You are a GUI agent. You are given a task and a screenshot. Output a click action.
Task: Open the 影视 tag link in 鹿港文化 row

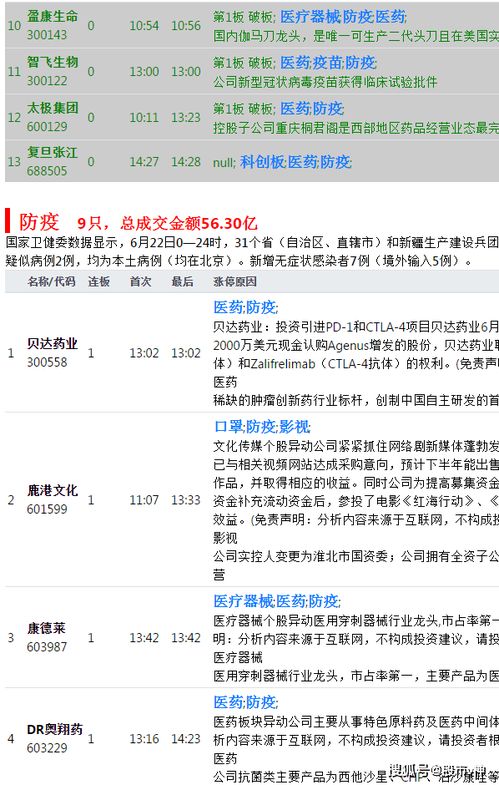coord(294,427)
